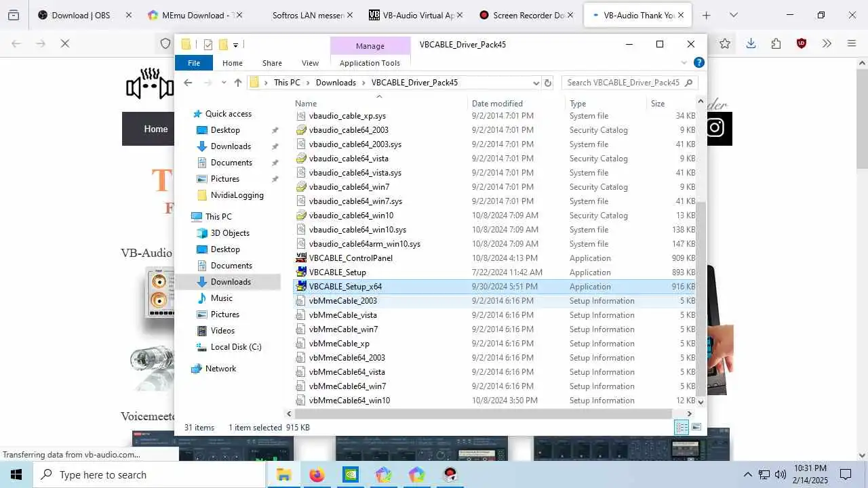Select VBCABLE_Setup_x64 file icon
868x488 pixels.
(x=302, y=287)
